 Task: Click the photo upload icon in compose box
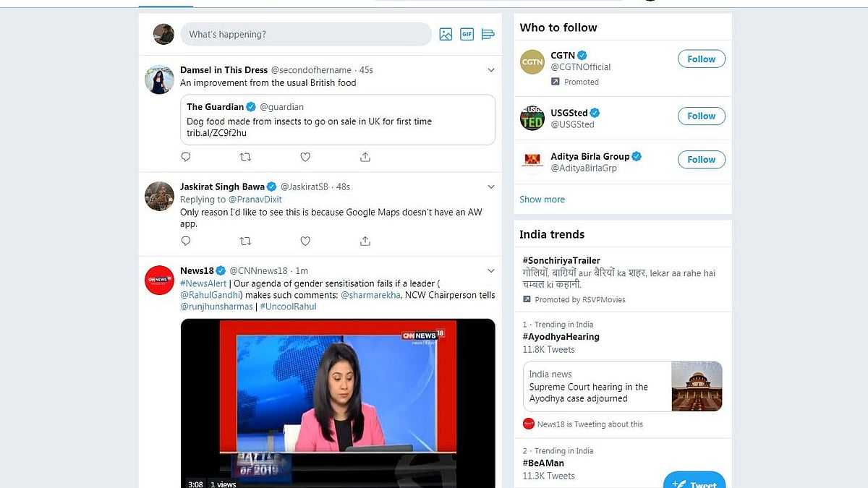446,33
